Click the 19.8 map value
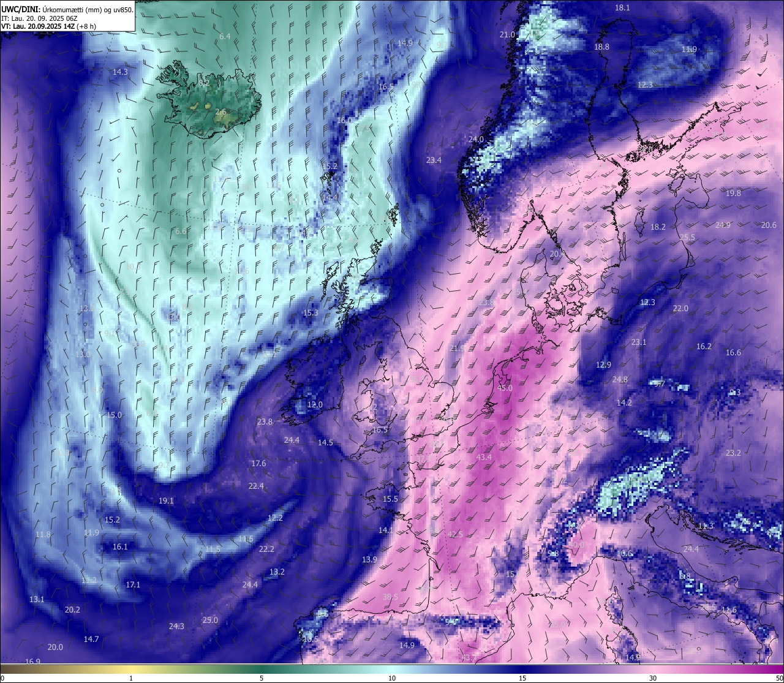The width and height of the screenshot is (784, 683). click(733, 193)
